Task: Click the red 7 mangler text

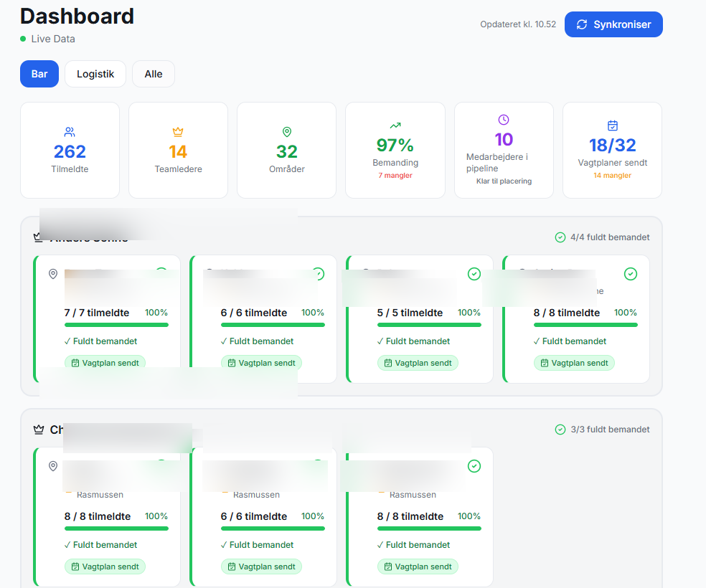Action: pyautogui.click(x=395, y=176)
